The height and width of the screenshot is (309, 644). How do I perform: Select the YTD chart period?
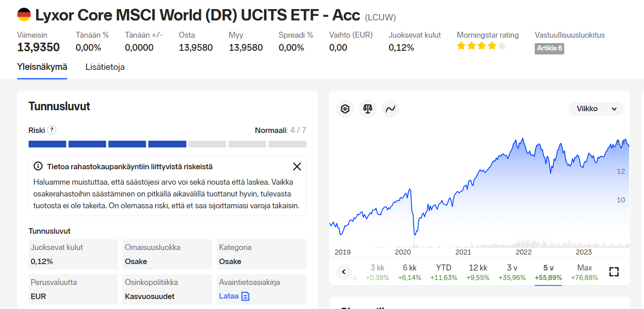[x=444, y=272]
